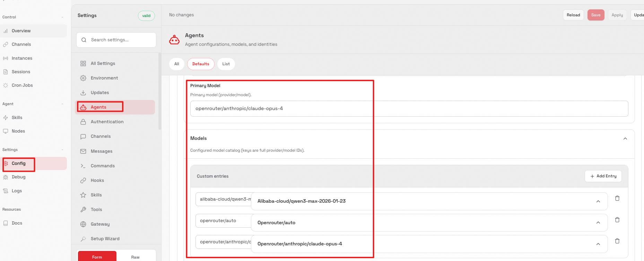Click the Skills lightning icon in left nav
Image resolution: width=644 pixels, height=261 pixels.
[6, 118]
